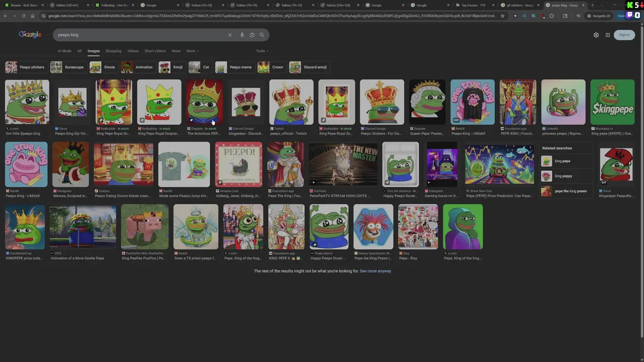This screenshot has height=362, width=644.
Task: Clear the search box text
Action: click(x=230, y=35)
